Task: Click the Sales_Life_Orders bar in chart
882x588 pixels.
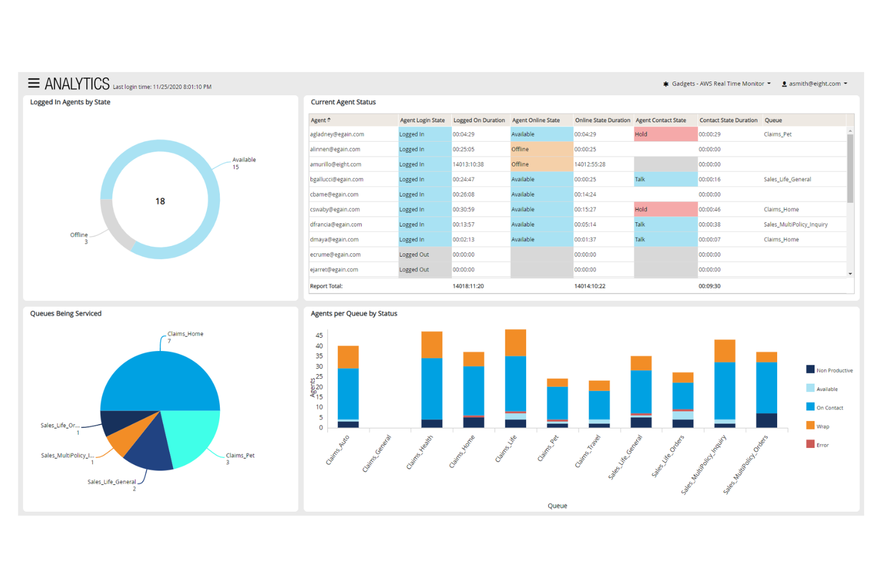Action: 683,400
